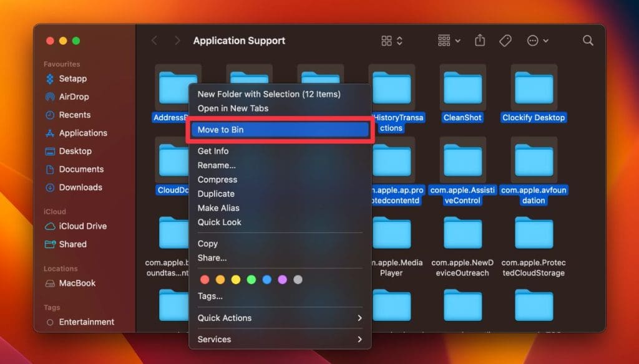Apply the purple tag color
The height and width of the screenshot is (364, 639).
pos(283,280)
